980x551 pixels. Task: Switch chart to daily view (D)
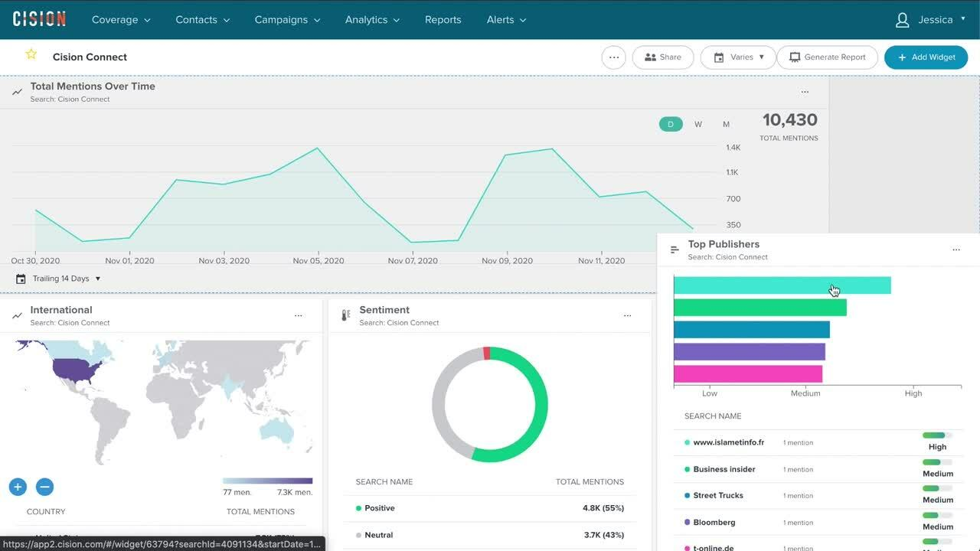pyautogui.click(x=671, y=124)
